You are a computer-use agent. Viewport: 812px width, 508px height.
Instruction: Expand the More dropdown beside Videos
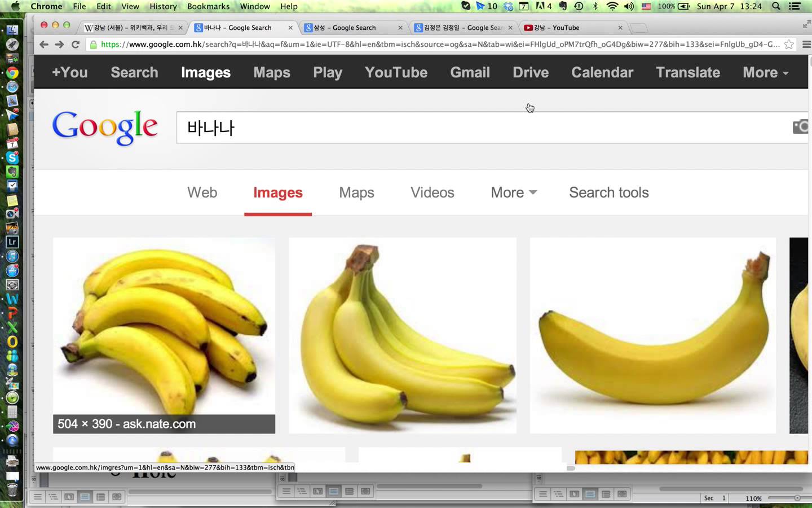513,192
